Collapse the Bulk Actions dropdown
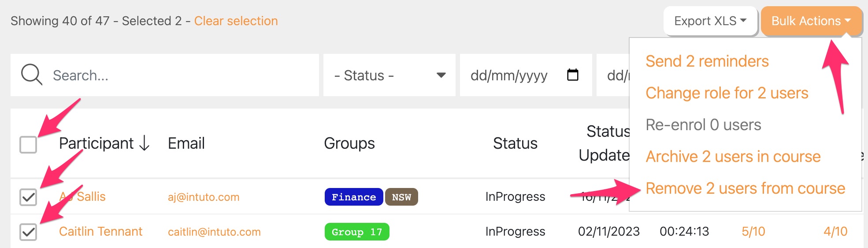 tap(811, 21)
